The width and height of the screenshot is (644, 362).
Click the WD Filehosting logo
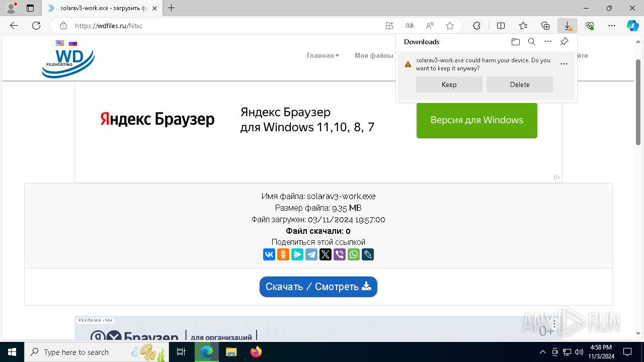(x=68, y=63)
